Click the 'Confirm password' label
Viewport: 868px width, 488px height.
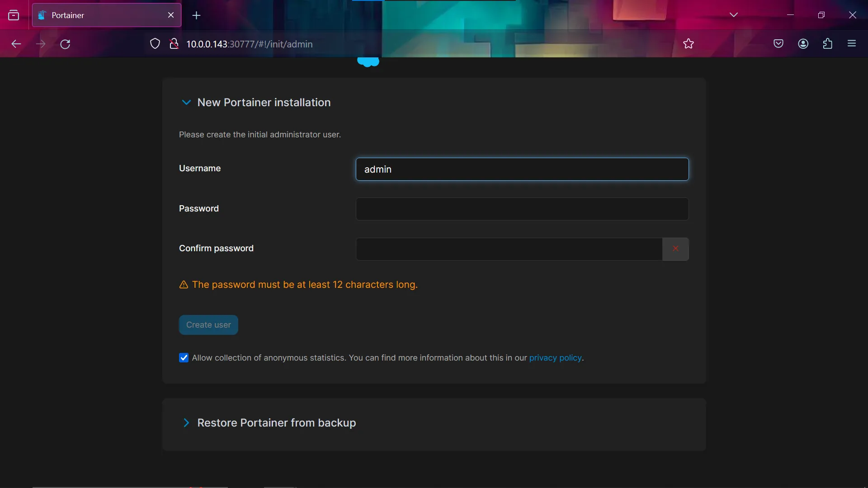coord(216,249)
